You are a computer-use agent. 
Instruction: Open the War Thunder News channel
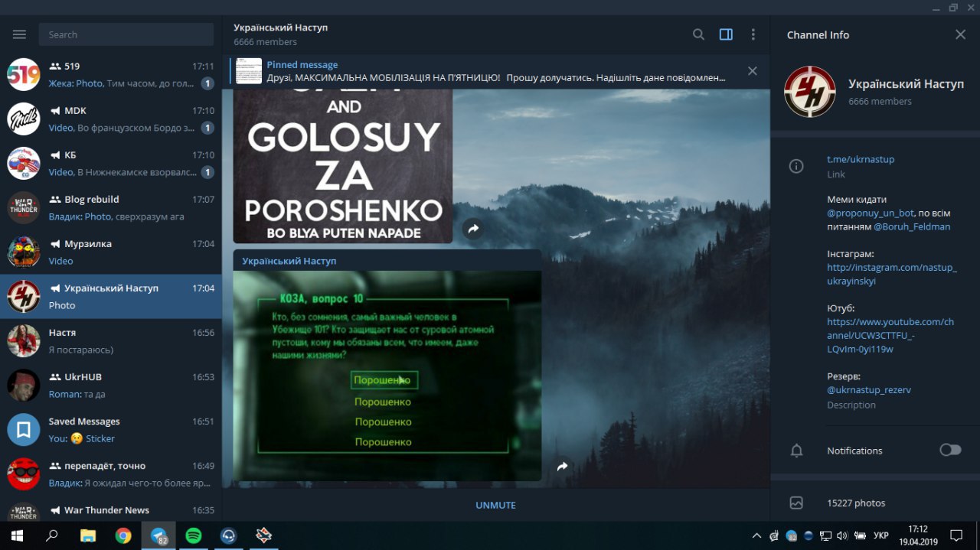(x=111, y=509)
